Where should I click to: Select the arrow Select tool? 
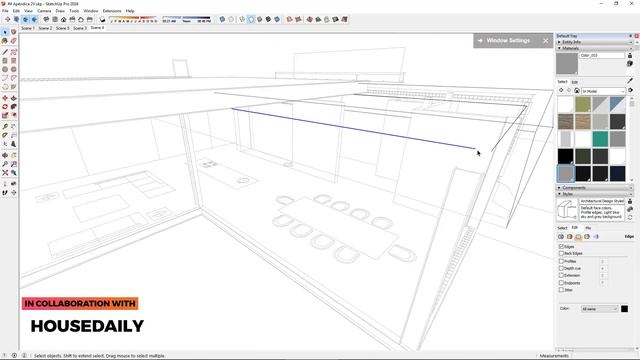tap(5, 32)
